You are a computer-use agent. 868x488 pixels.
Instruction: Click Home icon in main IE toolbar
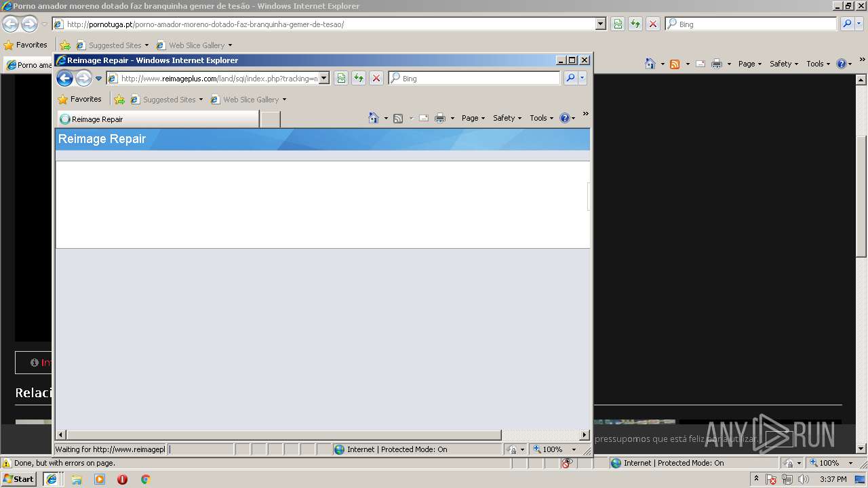[650, 64]
